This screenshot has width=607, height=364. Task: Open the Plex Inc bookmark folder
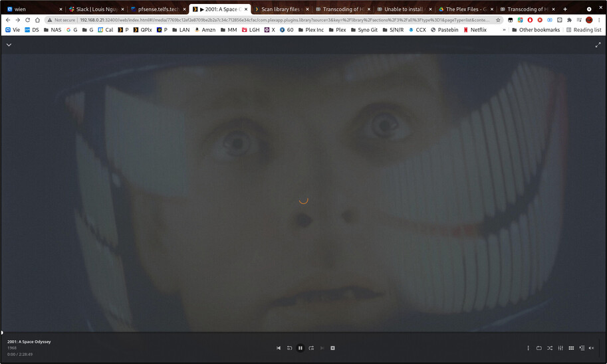[311, 29]
